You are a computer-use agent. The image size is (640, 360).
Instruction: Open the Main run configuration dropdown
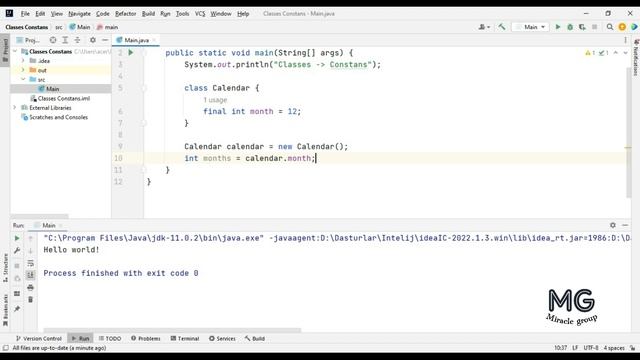530,27
